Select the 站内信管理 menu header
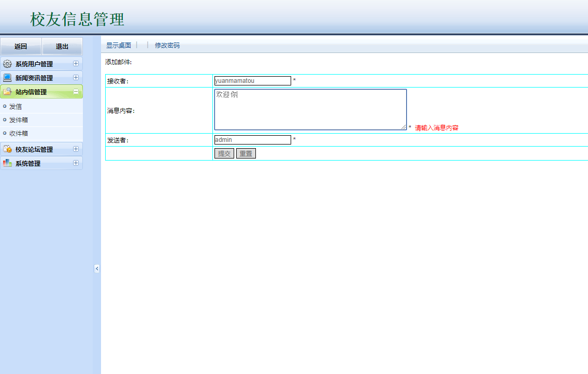 pyautogui.click(x=41, y=92)
